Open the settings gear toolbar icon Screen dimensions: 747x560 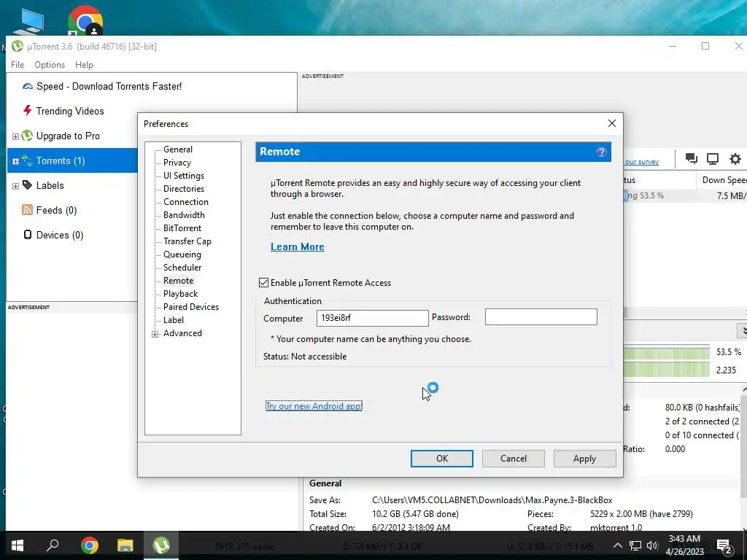[735, 159]
